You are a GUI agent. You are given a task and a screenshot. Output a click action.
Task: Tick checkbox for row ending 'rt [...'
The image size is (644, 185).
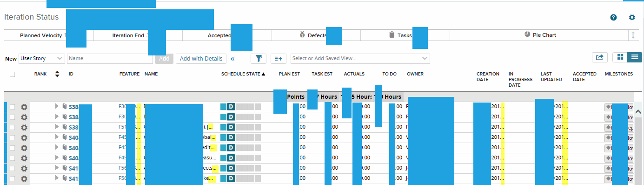[x=12, y=127]
